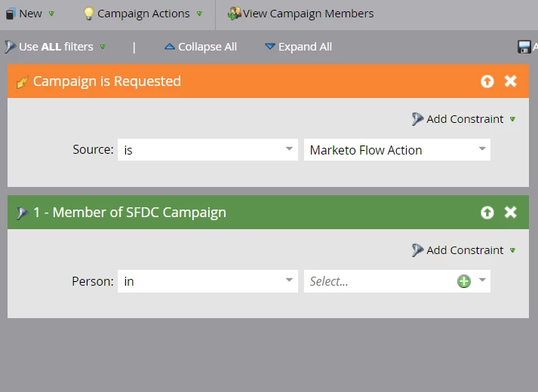The image size is (538, 392).
Task: Open the Campaign Actions menu
Action: pos(143,14)
